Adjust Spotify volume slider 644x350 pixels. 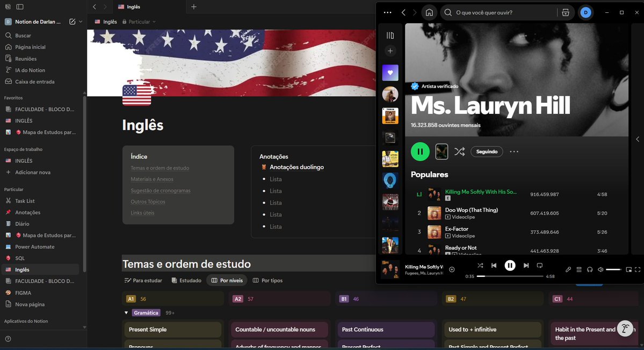pyautogui.click(x=613, y=269)
